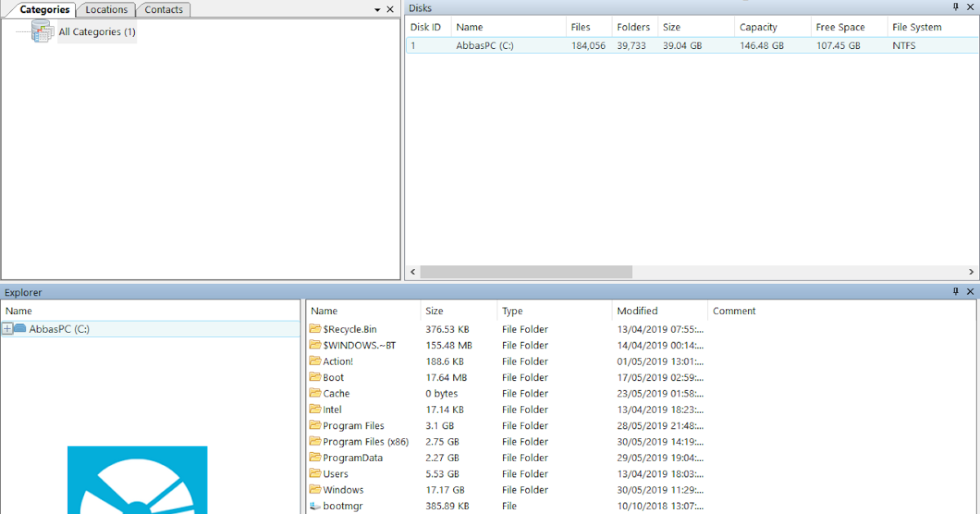Image resolution: width=980 pixels, height=514 pixels.
Task: Click the File System column header
Action: [x=933, y=27]
